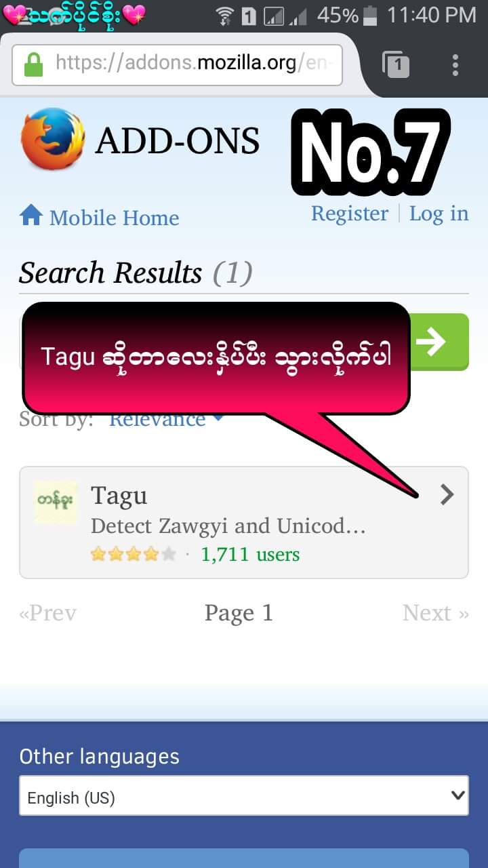Click the Register link
The height and width of the screenshot is (868, 488).
pyautogui.click(x=350, y=214)
